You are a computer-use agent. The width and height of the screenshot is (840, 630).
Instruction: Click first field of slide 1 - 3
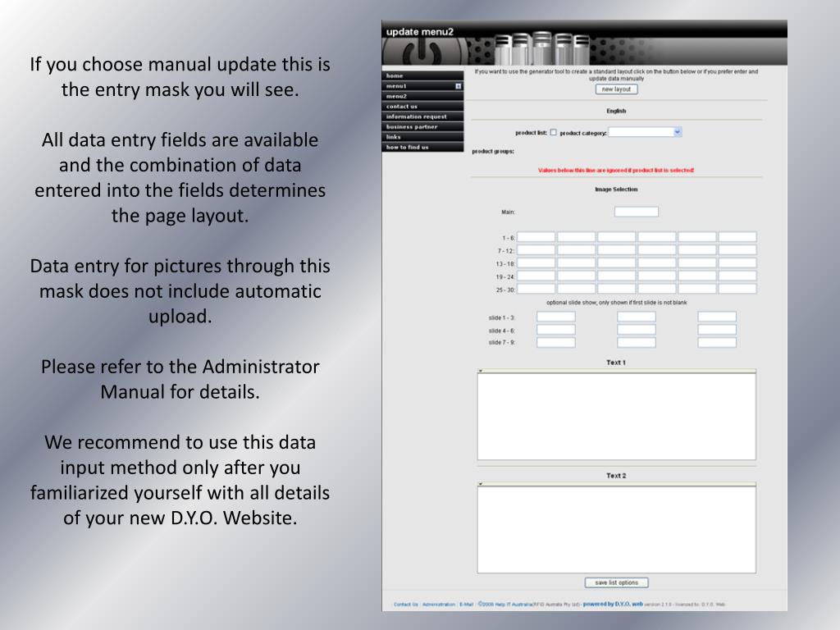click(556, 317)
